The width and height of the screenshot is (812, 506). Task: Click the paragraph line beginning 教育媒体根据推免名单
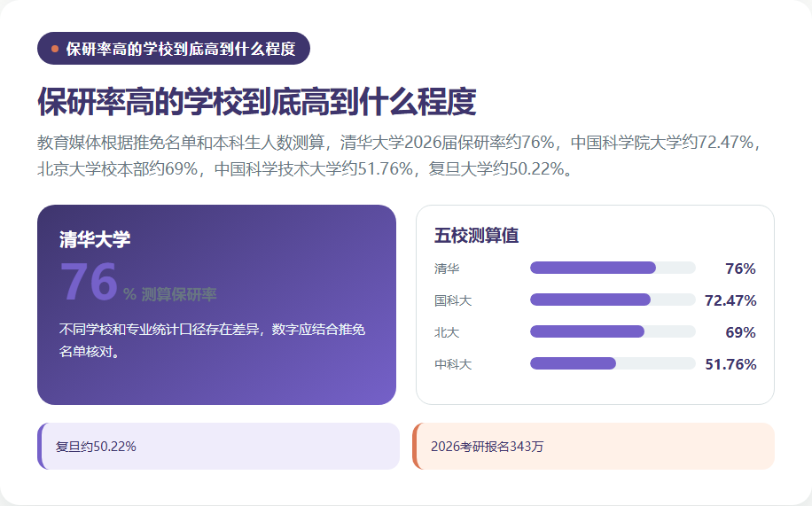[398, 142]
